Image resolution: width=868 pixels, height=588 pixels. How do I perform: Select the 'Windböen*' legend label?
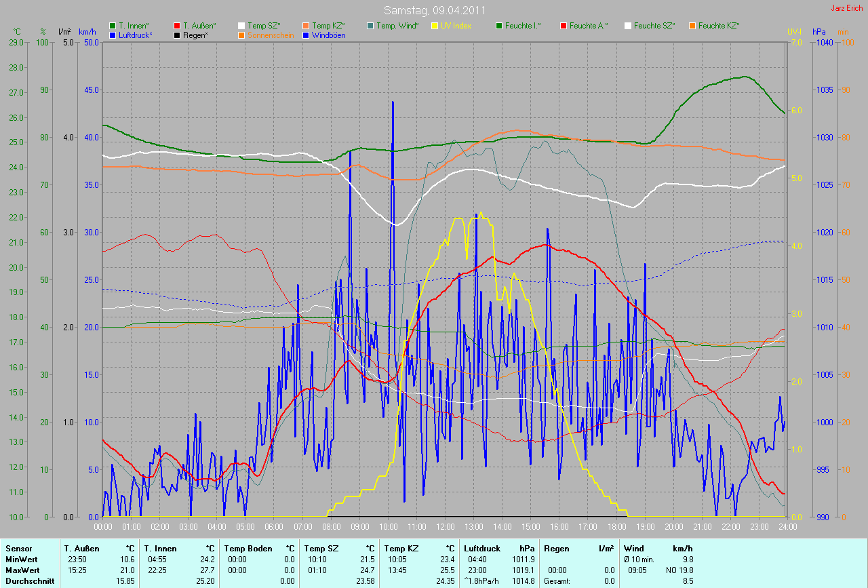click(328, 35)
